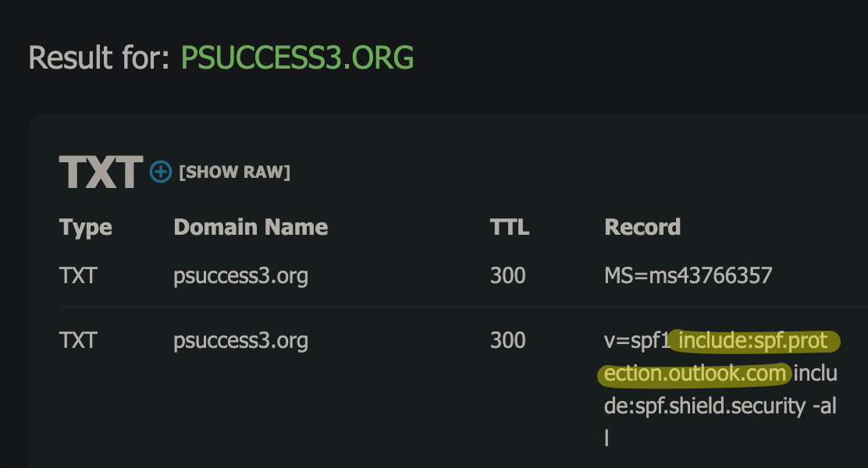Click the de:spf.shield.security text
The width and height of the screenshot is (868, 468).
point(704,406)
